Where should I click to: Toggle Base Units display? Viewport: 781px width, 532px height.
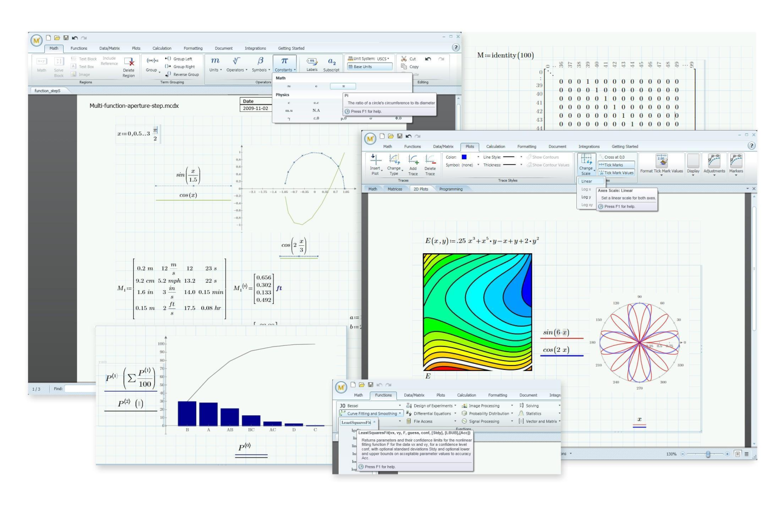click(370, 66)
